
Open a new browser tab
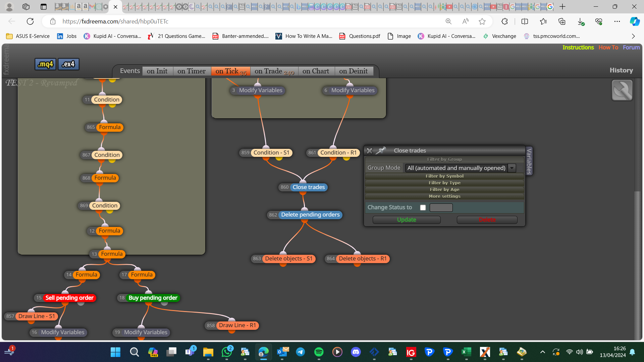point(562,7)
